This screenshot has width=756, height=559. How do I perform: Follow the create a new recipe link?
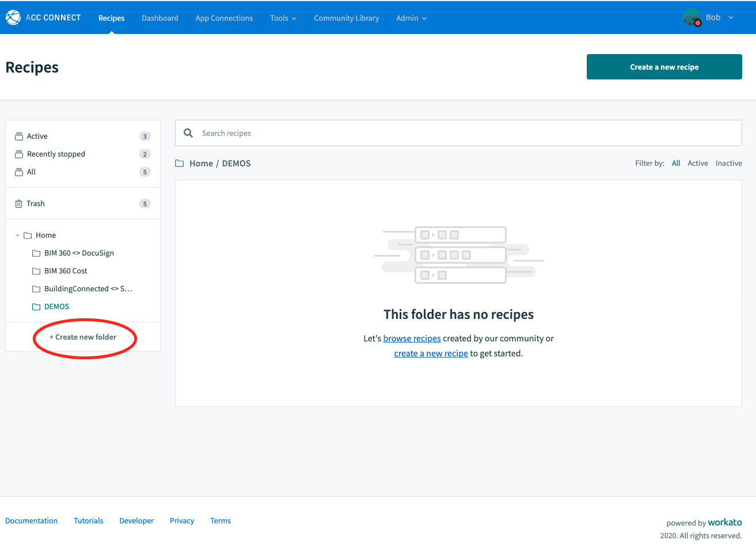(x=431, y=353)
